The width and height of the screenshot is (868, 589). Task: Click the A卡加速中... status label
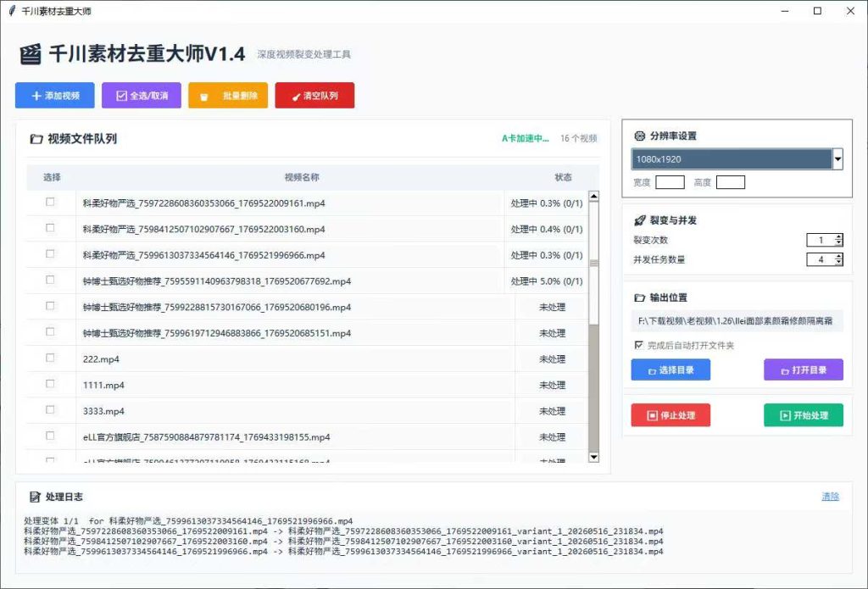click(526, 138)
